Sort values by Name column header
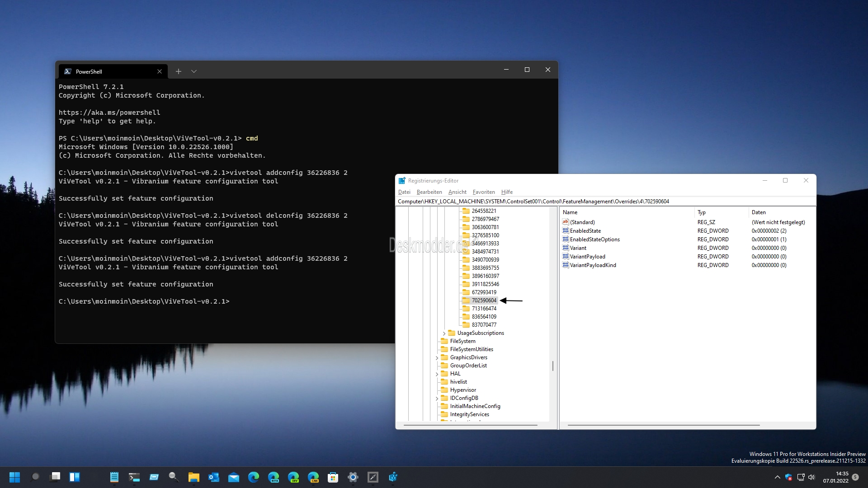Screen dimensions: 868x488 pos(627,212)
